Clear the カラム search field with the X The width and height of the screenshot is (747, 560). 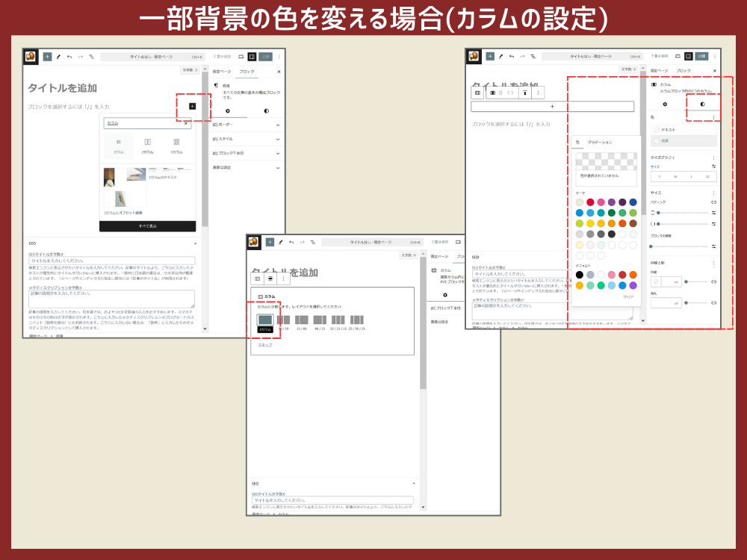tap(186, 123)
